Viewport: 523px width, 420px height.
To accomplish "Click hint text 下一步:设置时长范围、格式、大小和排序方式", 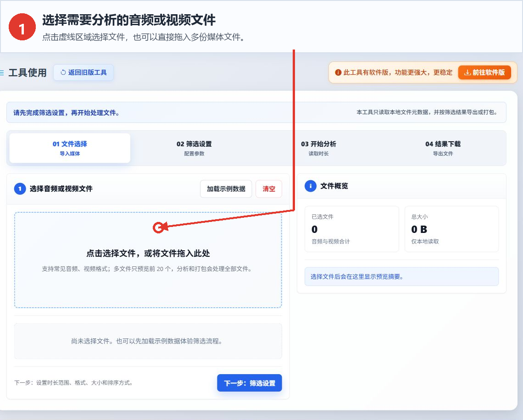I will (74, 383).
